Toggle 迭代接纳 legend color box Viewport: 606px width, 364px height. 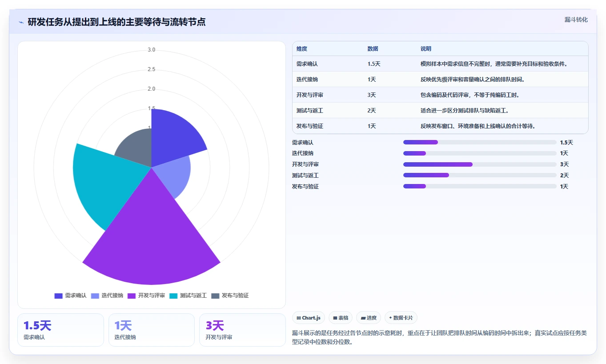[95, 296]
